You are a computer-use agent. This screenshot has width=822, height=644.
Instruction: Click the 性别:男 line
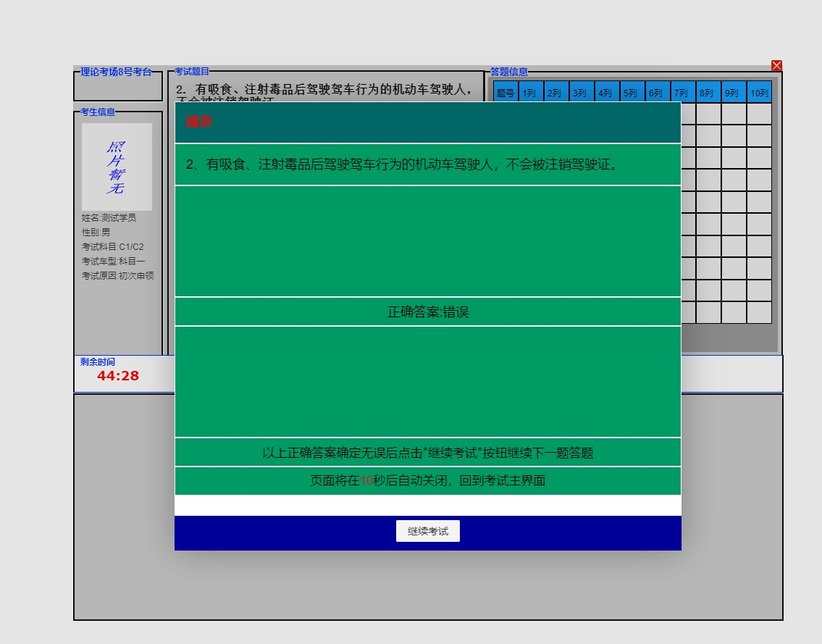96,232
